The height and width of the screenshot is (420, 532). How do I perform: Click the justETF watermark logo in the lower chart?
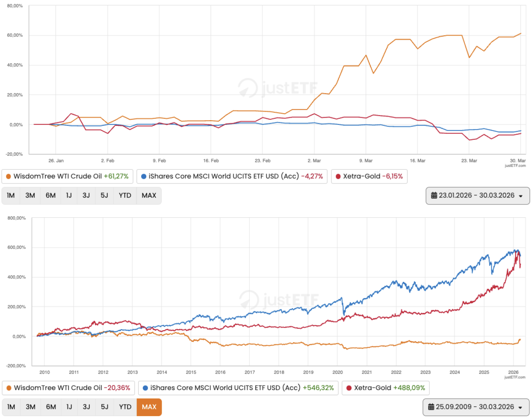[278, 300]
